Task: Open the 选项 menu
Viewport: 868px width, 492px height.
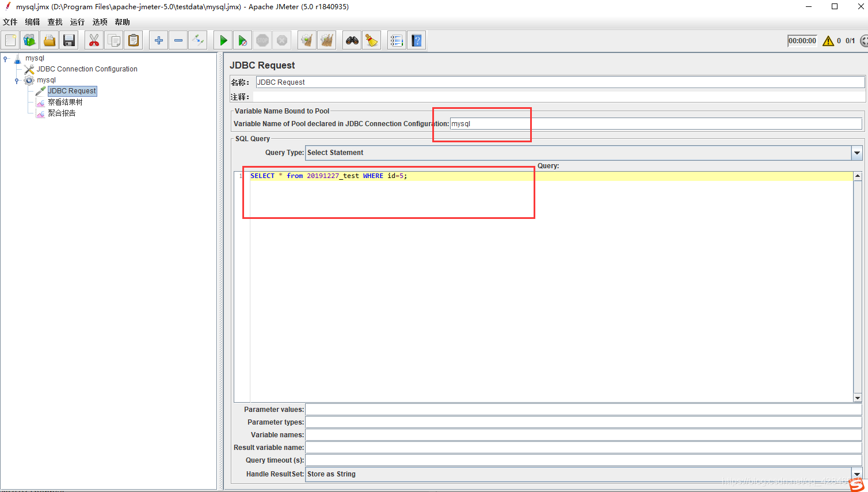Action: (x=100, y=22)
